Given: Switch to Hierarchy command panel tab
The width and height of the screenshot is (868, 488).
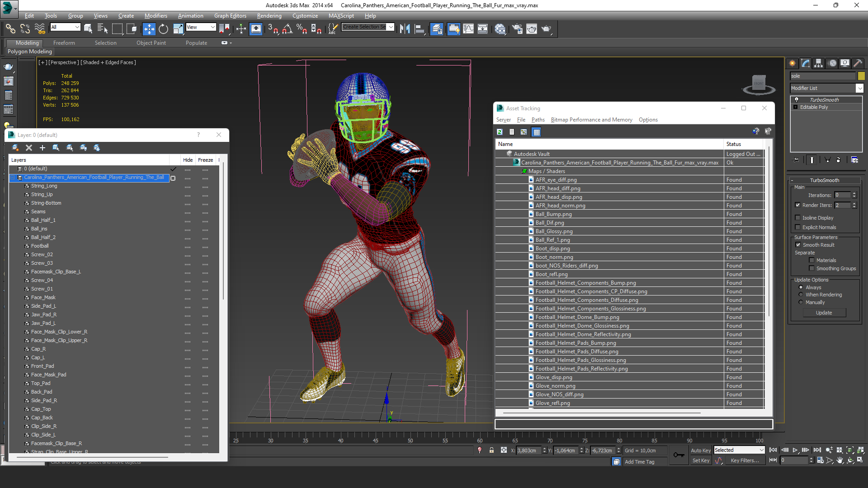Looking at the screenshot, I should pyautogui.click(x=818, y=63).
